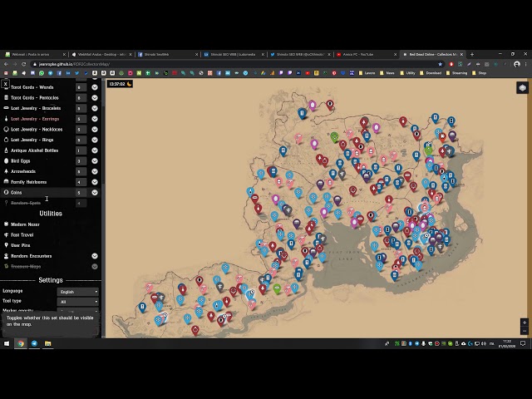The image size is (532, 399).
Task: Open the Language dropdown set to English
Action: 78,292
